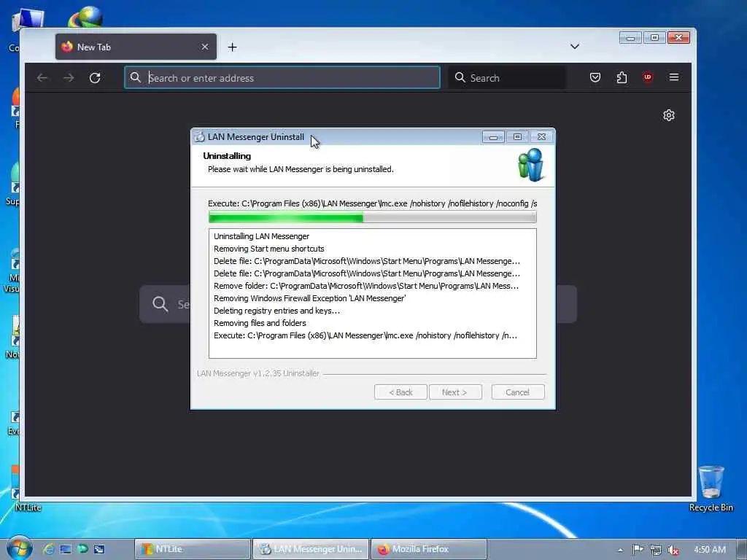Open the New Tab personalize gear icon
The image size is (747, 560).
669,115
